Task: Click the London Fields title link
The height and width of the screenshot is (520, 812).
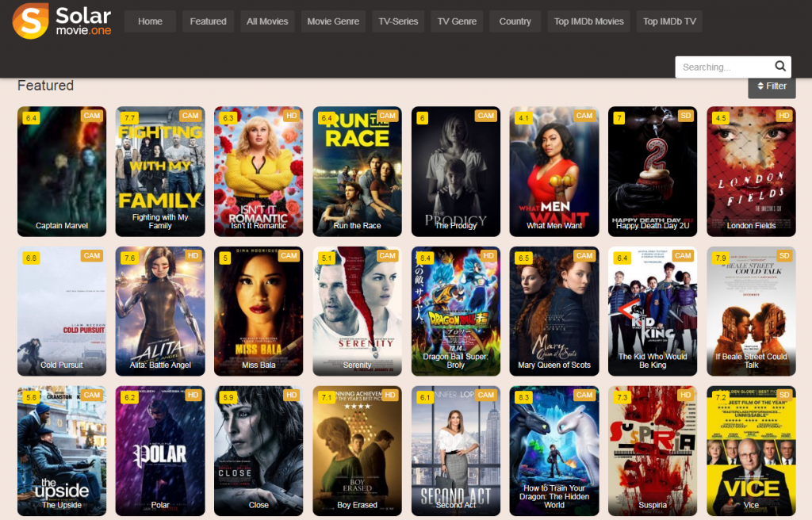Action: (751, 226)
